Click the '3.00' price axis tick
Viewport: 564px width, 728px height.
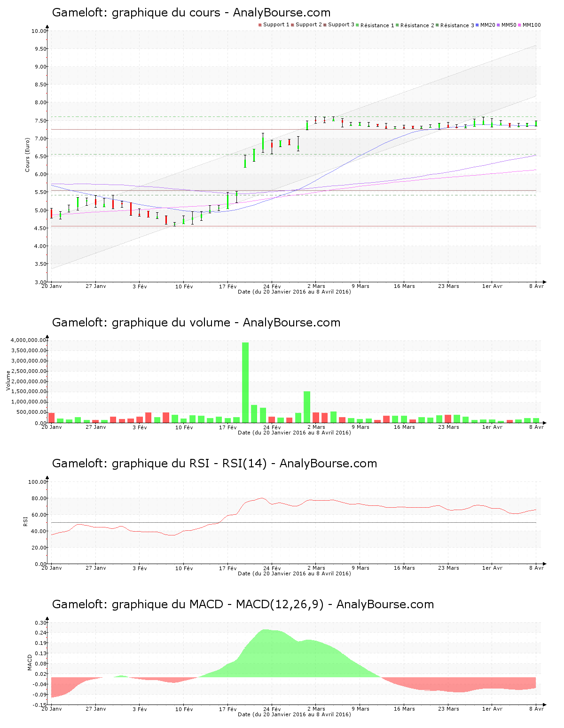pos(40,282)
